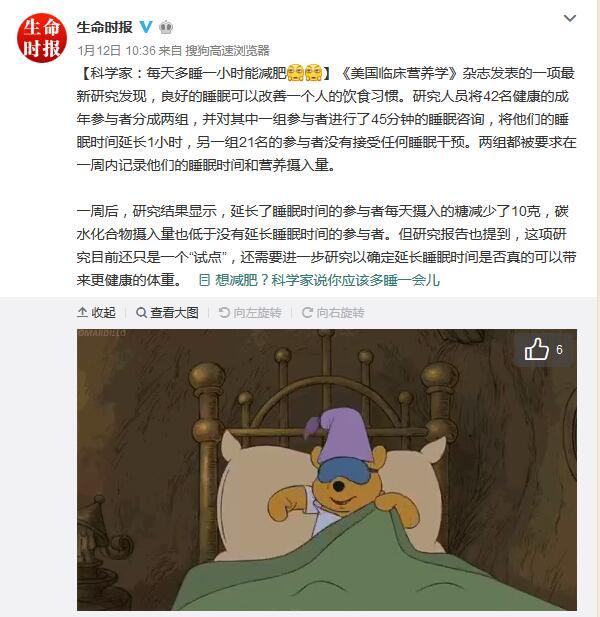Click the crown membership icon
This screenshot has height=617, width=600.
tap(166, 27)
